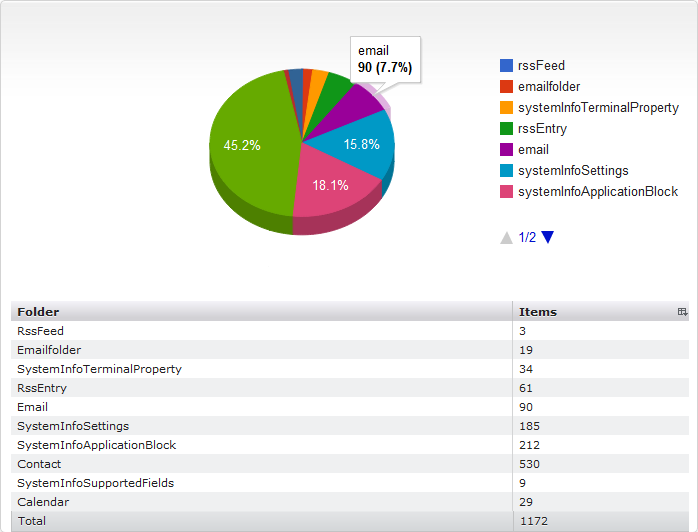Sort table by Folder column header
This screenshot has height=532, width=698.
[x=38, y=312]
